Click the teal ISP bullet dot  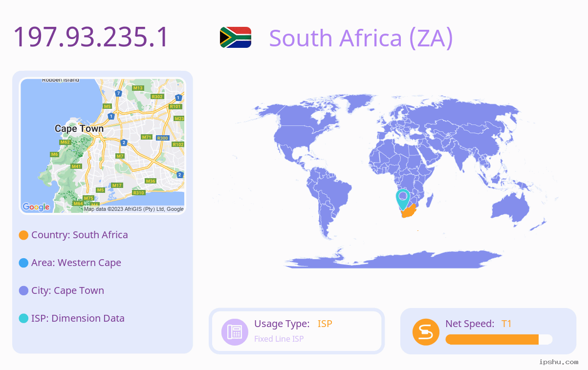[23, 318]
